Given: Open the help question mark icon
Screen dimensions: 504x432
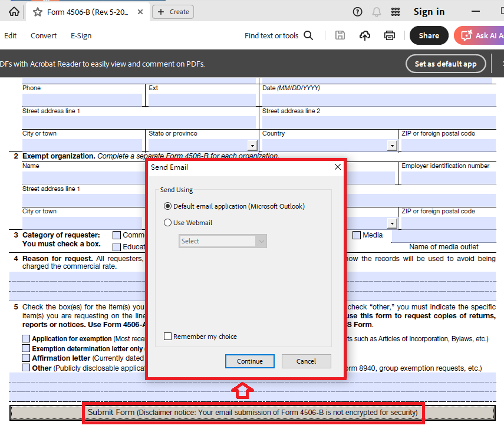Looking at the screenshot, I should [x=357, y=12].
